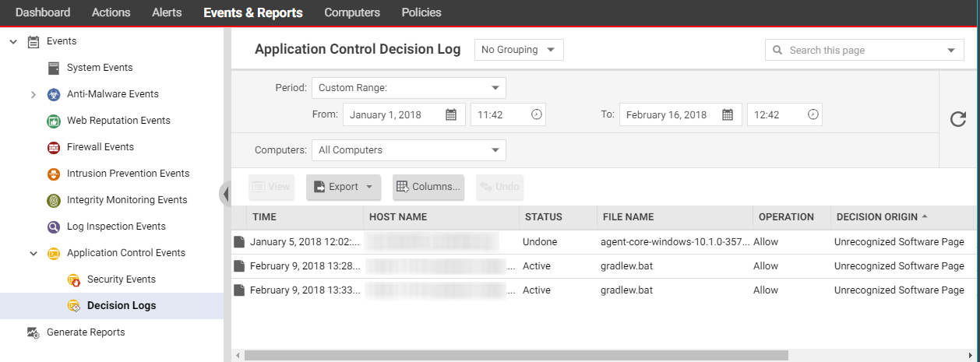Click the Export button
Image resolution: width=980 pixels, height=362 pixels.
(343, 187)
